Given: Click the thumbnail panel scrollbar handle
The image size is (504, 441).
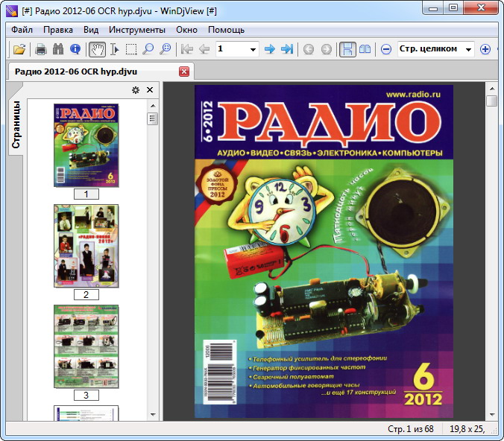Looking at the screenshot, I should tap(153, 119).
